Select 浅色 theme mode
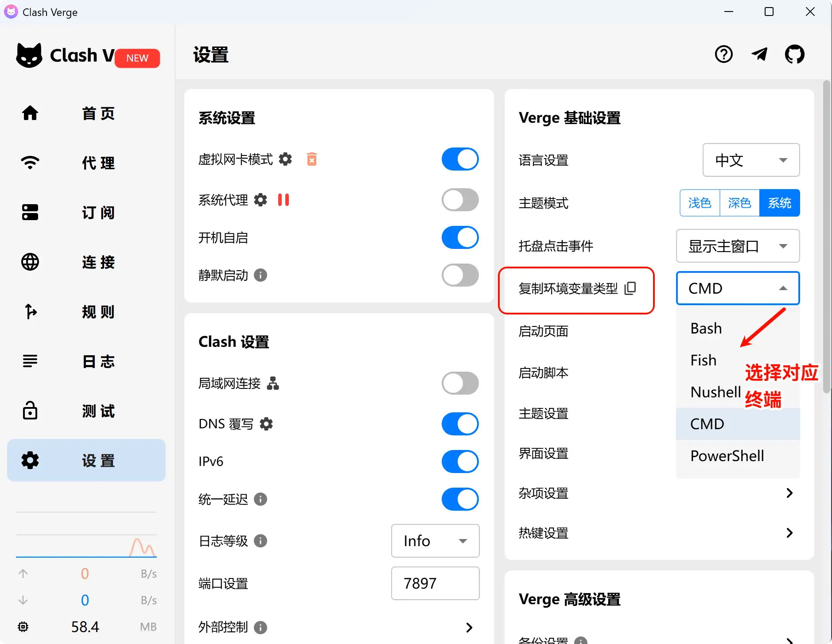Image resolution: width=832 pixels, height=644 pixels. pos(700,203)
